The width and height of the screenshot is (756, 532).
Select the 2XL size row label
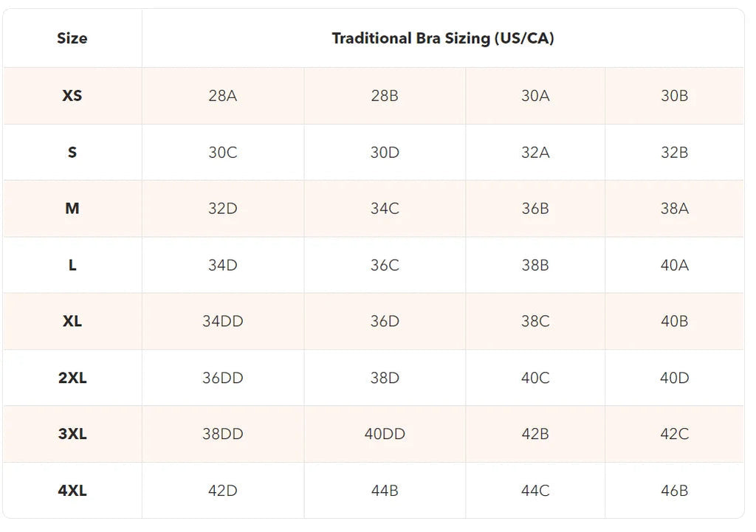click(72, 378)
